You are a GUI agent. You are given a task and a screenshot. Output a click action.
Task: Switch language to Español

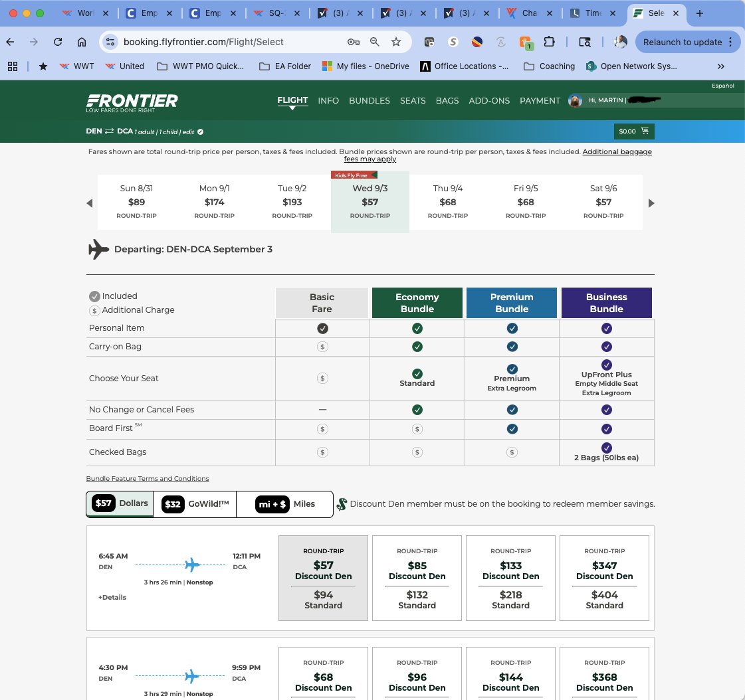722,86
